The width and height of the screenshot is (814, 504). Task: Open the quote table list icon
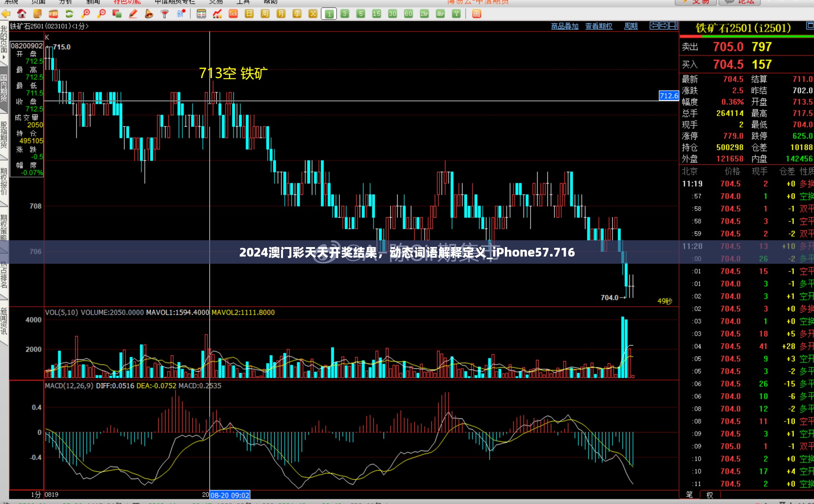[x=201, y=14]
